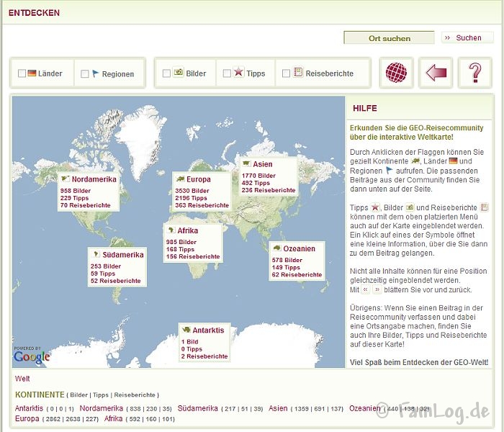504x432 pixels.
Task: Click the blue flag icon next to Regionen
Action: pos(96,73)
